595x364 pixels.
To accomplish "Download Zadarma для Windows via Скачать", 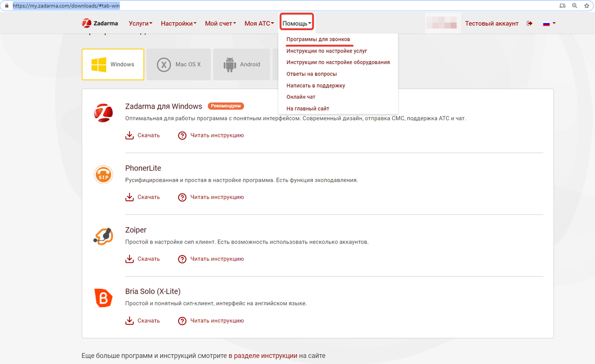I will pos(149,135).
